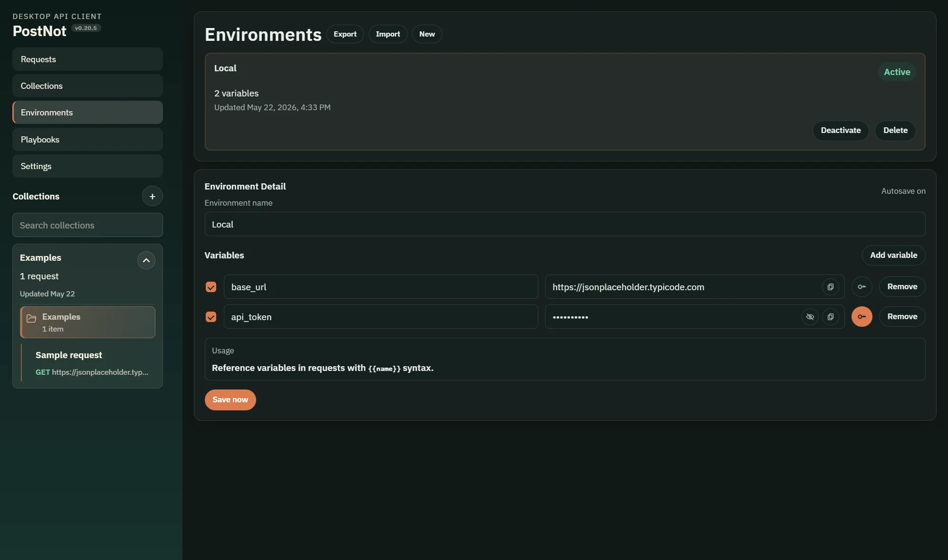The width and height of the screenshot is (948, 560).
Task: Remove the api_token variable
Action: tap(902, 317)
